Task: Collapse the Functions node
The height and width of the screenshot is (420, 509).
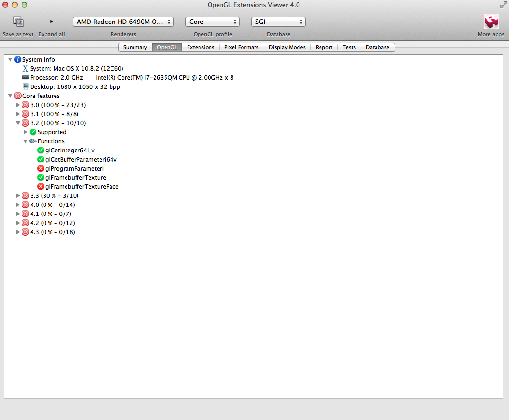Action: point(25,141)
